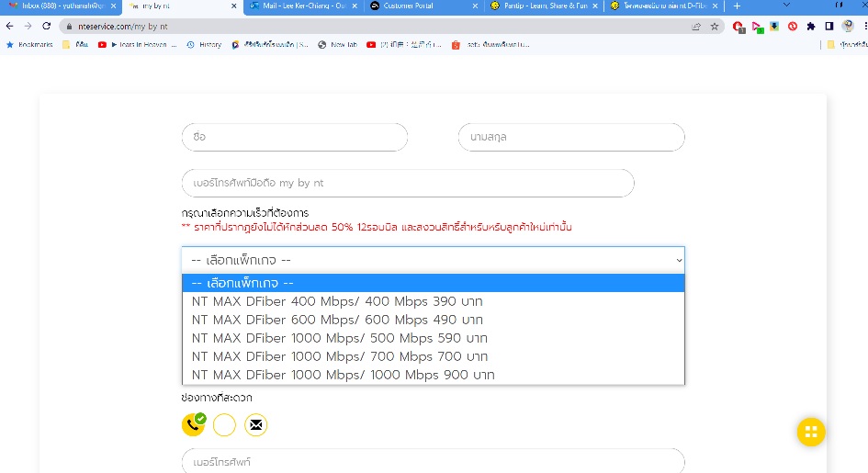Close the Inbox Gmail tab
868x473 pixels.
pyautogui.click(x=113, y=6)
